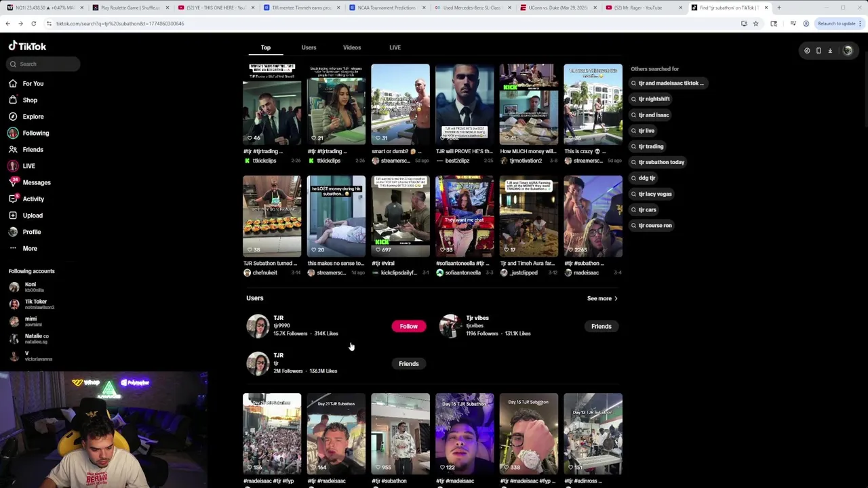
Task: Go forward in browser
Action: click(x=20, y=24)
